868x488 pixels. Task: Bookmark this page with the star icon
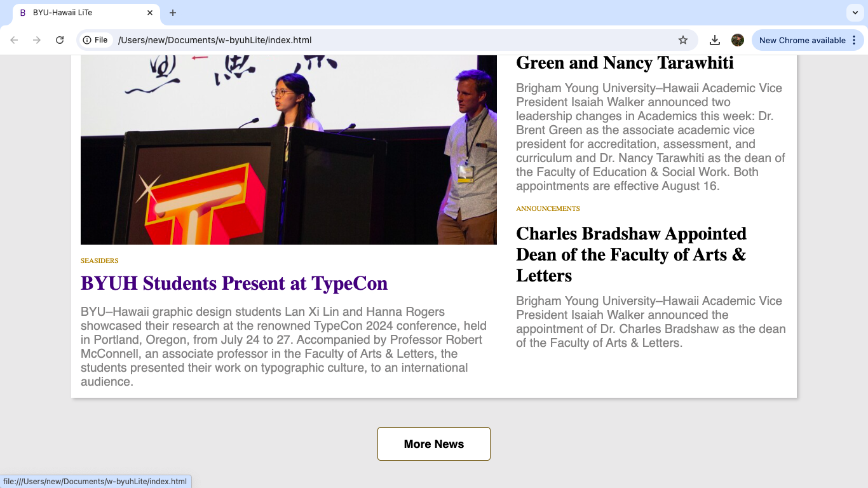pyautogui.click(x=683, y=40)
